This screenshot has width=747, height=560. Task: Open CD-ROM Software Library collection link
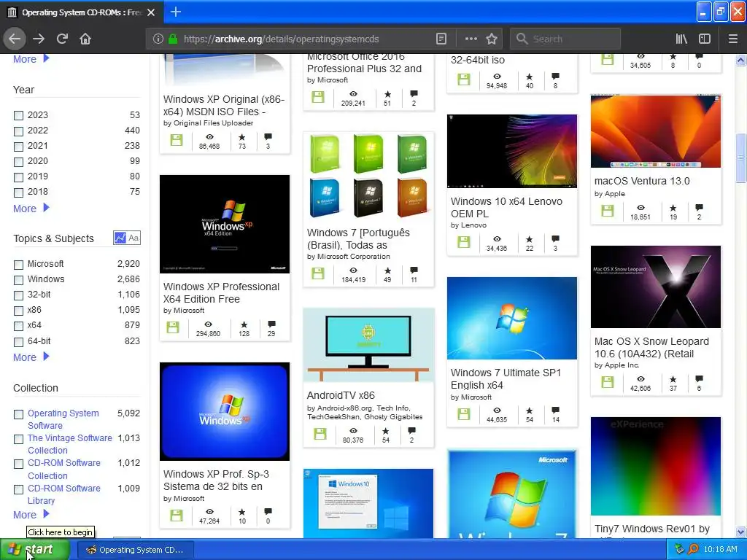(64, 494)
